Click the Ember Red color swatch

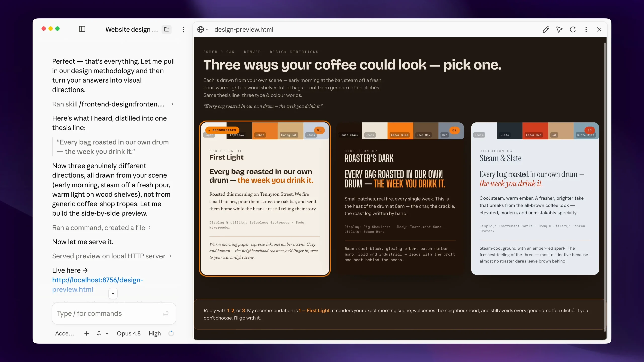click(535, 131)
